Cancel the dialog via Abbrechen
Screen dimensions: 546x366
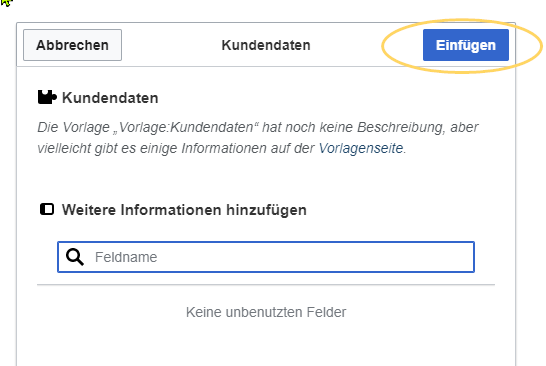72,45
